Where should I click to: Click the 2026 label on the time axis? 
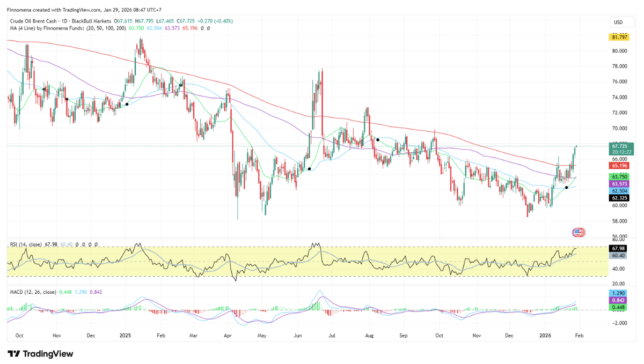(545, 335)
